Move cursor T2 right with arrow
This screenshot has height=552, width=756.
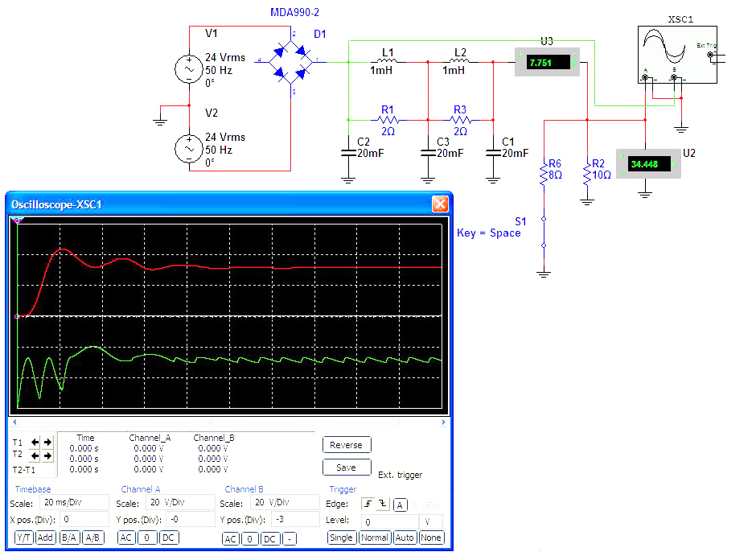point(47,455)
